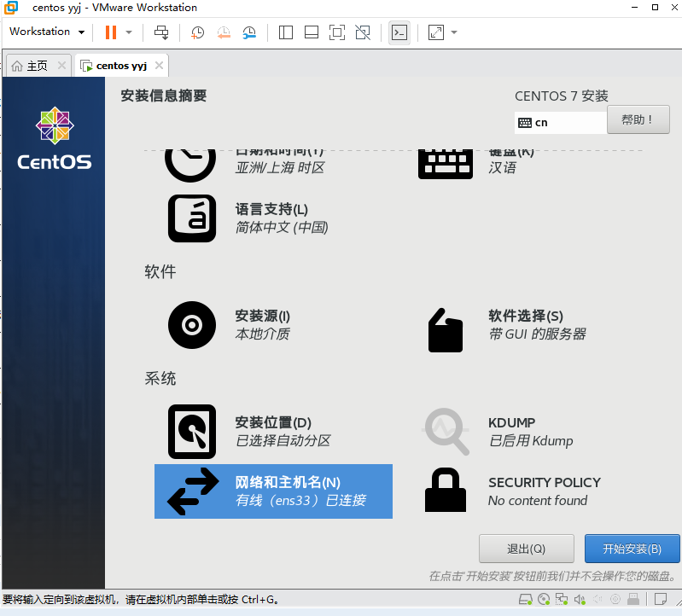682x616 pixels.
Task: Click the KDUMP magnifier icon
Action: 446,431
